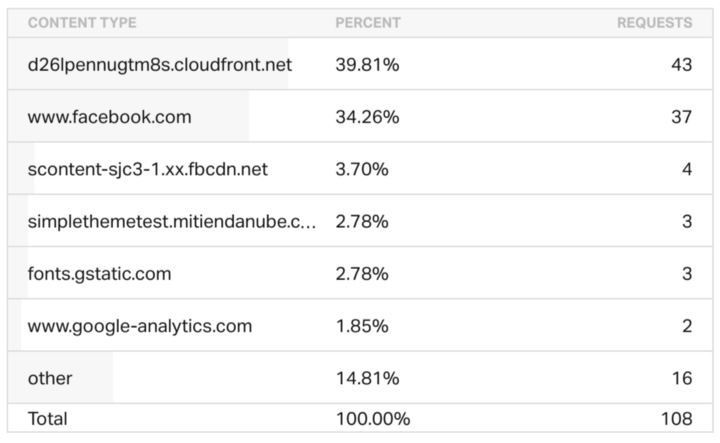Select the www.facebook.com domain entry

[x=109, y=117]
